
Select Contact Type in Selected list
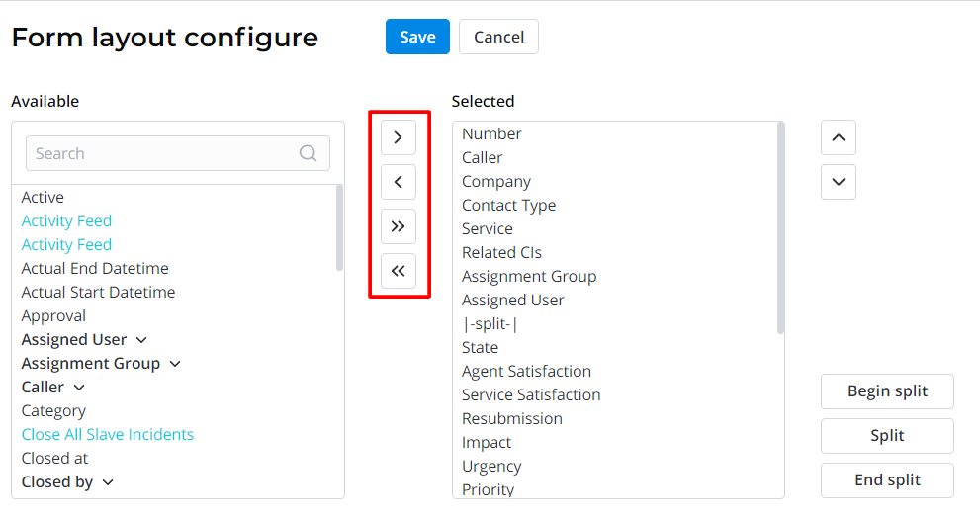click(508, 206)
